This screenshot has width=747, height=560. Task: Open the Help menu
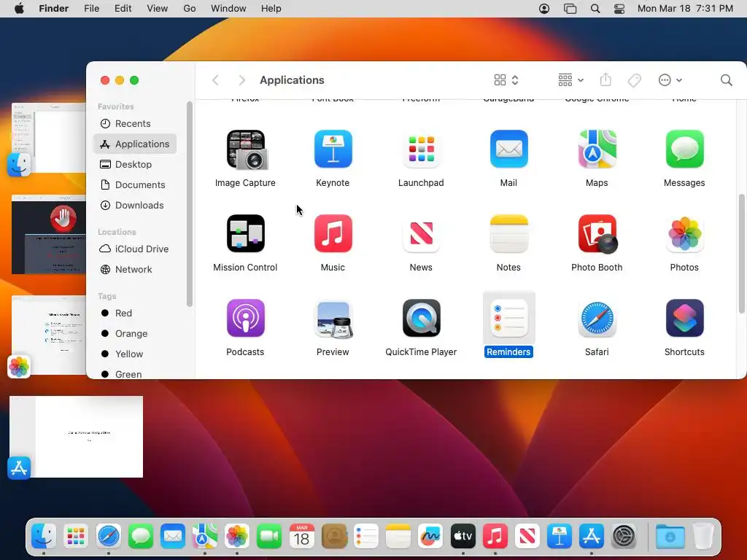[271, 9]
